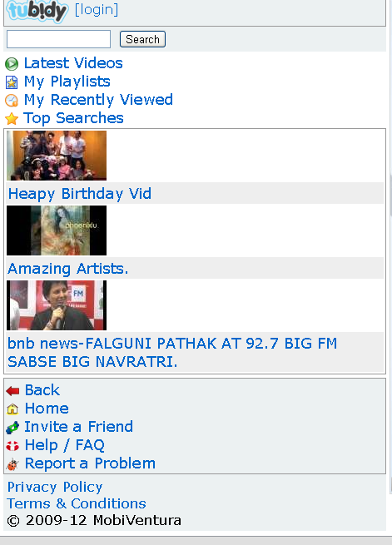Click the green play icon beside Latest Videos
392x545 pixels.
coord(12,64)
